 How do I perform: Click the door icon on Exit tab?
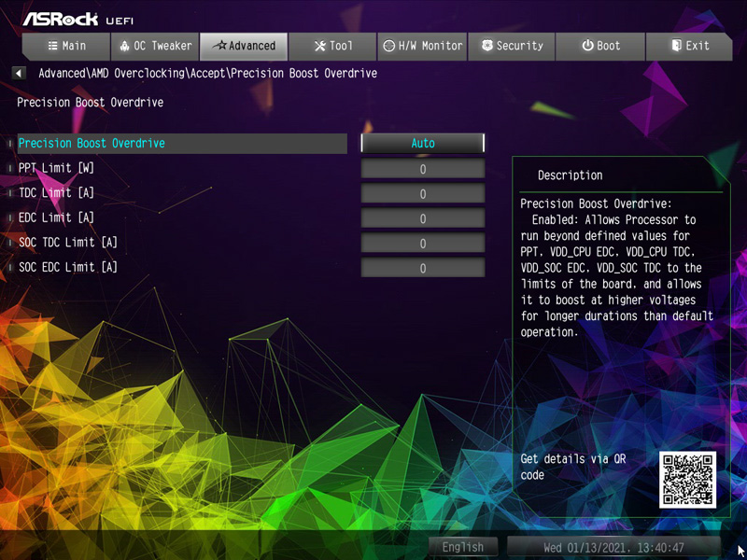(676, 46)
